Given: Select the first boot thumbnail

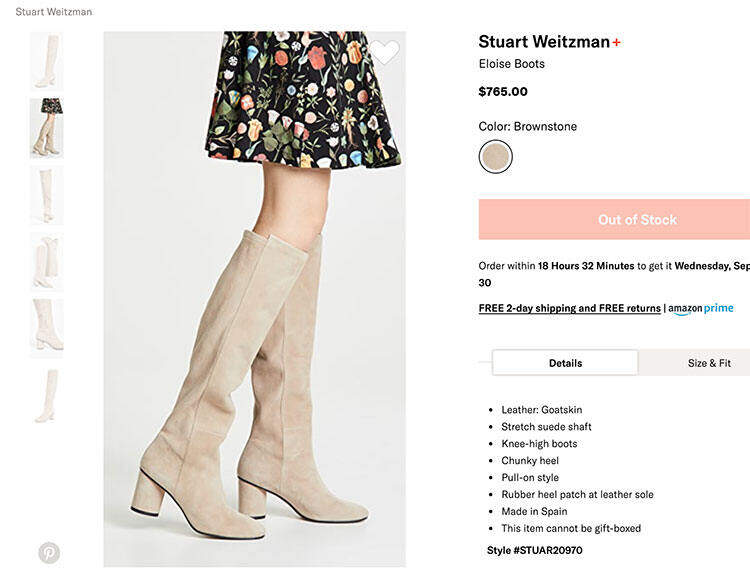Looking at the screenshot, I should tap(46, 62).
